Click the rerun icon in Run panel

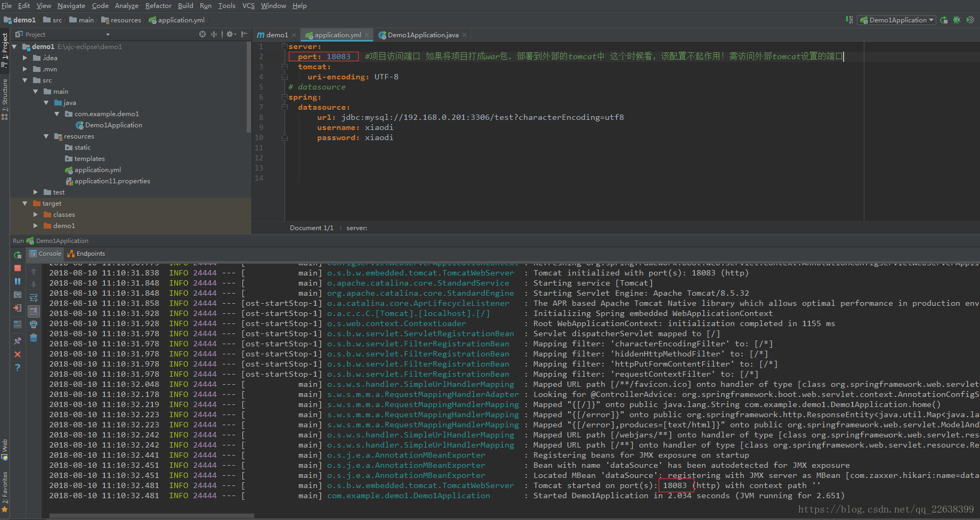(18, 255)
